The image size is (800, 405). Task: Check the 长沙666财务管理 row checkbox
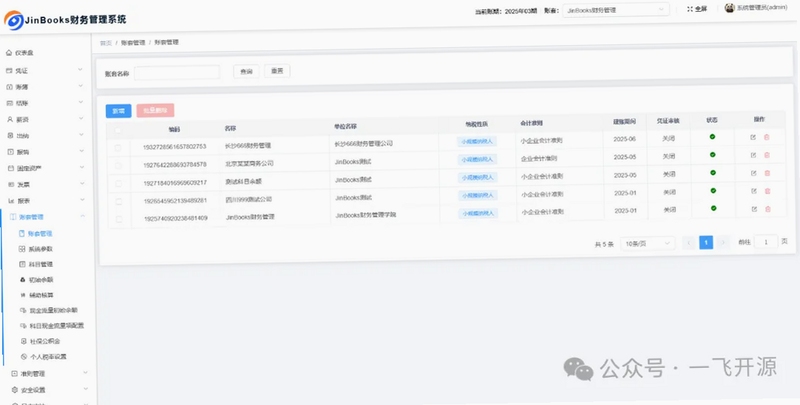point(118,148)
